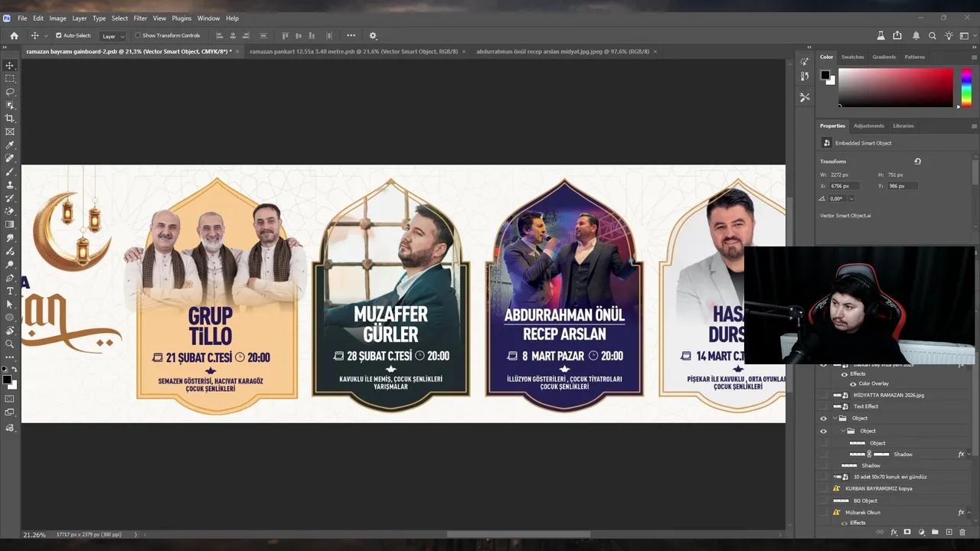
Task: Open the Plugins menu
Action: tap(181, 18)
